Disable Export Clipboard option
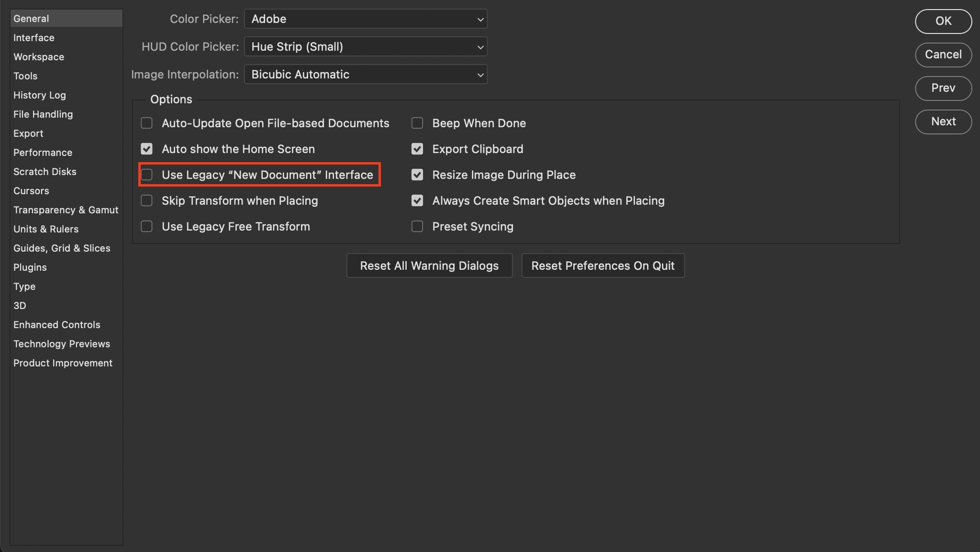The height and width of the screenshot is (552, 980). click(x=417, y=149)
